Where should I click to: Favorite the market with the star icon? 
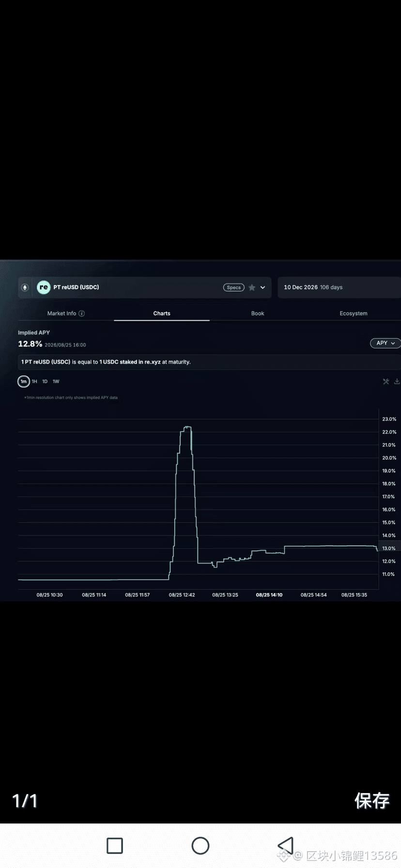coord(252,287)
